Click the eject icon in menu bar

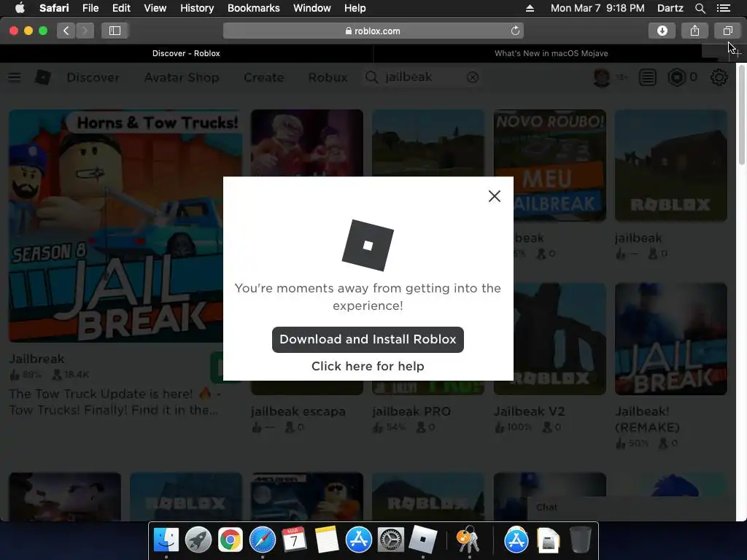(530, 8)
